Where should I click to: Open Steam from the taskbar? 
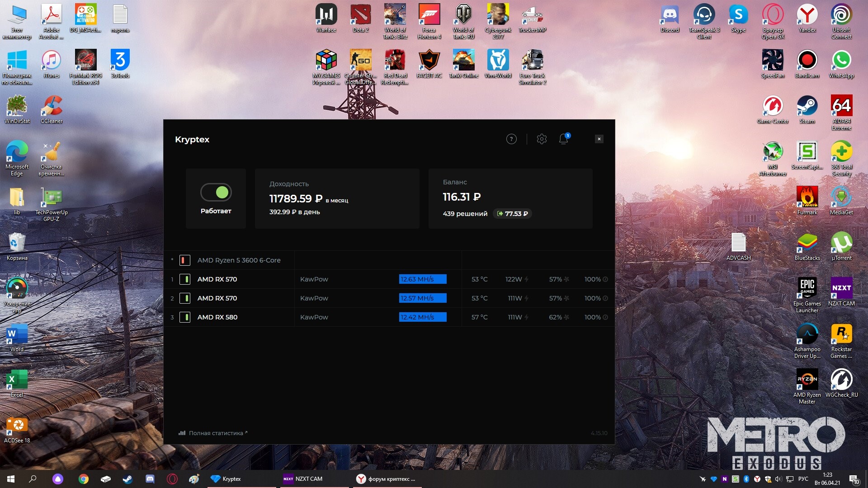click(127, 479)
